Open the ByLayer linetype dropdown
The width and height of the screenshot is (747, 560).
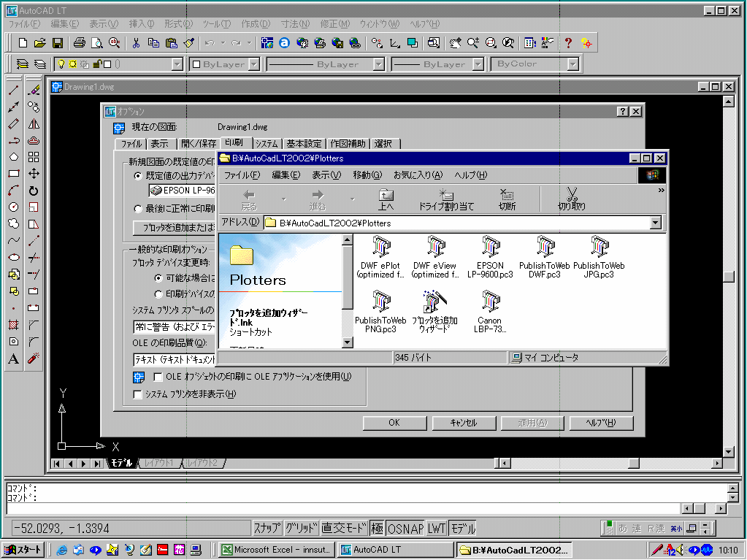[x=379, y=64]
